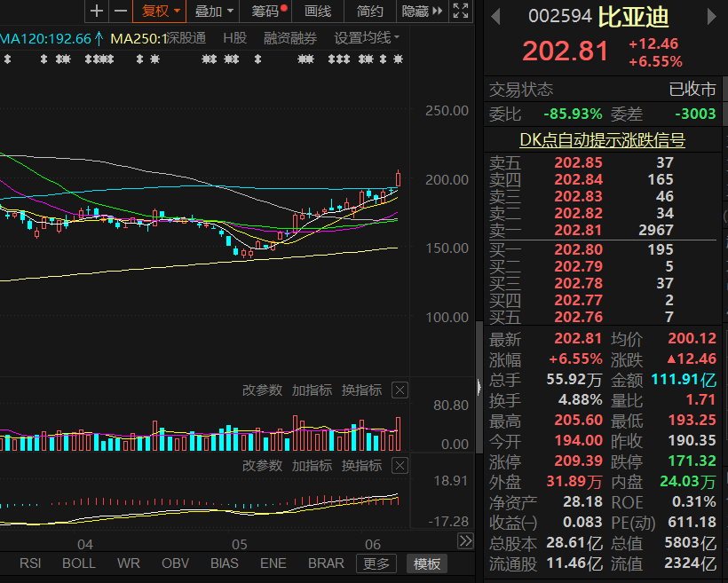The height and width of the screenshot is (583, 728).
Task: Open the 复权 dropdown
Action: tap(159, 11)
